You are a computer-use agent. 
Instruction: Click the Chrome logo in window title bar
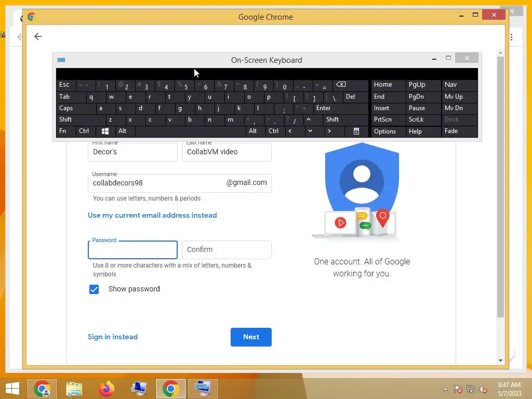pos(32,16)
